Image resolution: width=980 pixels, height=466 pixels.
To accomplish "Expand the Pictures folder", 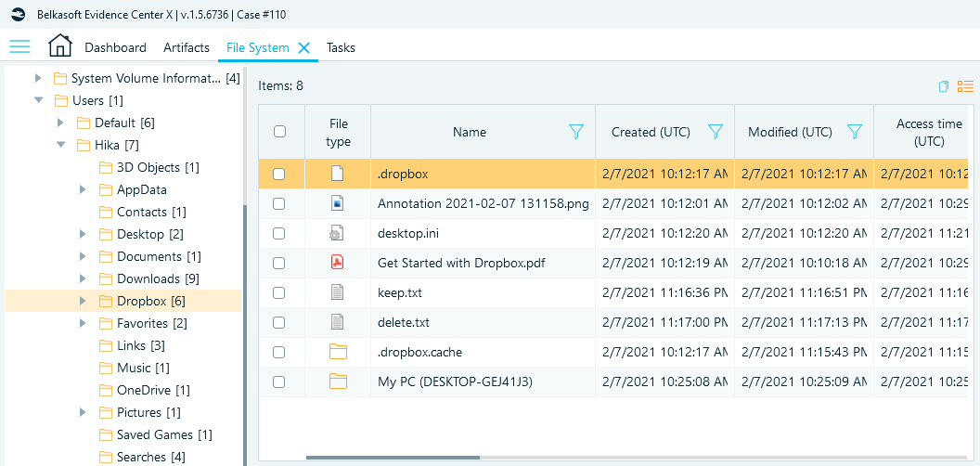I will [84, 412].
